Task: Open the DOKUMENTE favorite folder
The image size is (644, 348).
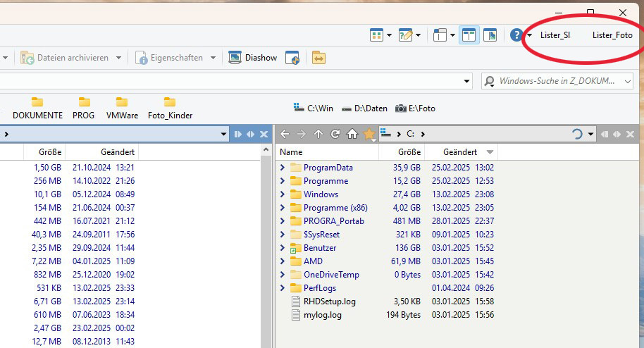Action: click(x=37, y=108)
